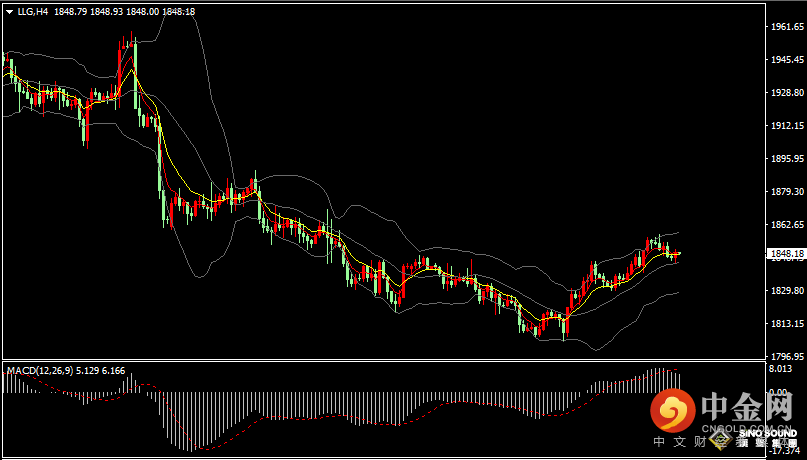The height and width of the screenshot is (460, 807).
Task: Click the OHLC values in chart header
Action: point(136,12)
